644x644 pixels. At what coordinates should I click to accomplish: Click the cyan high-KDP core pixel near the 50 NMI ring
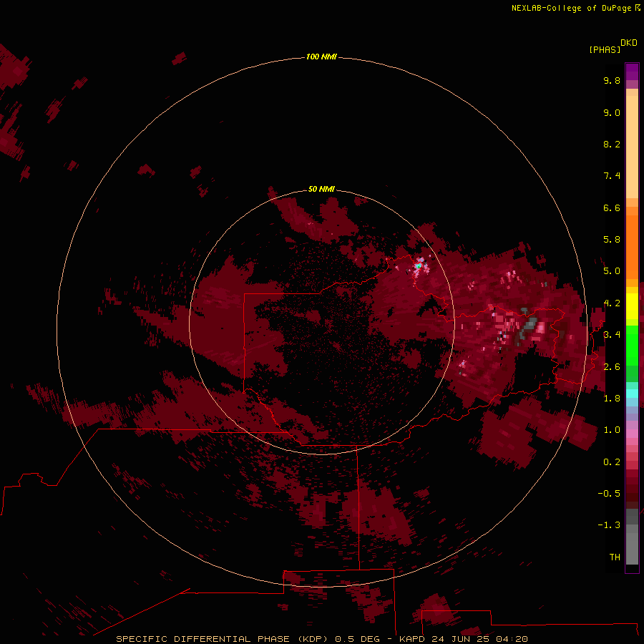click(419, 266)
